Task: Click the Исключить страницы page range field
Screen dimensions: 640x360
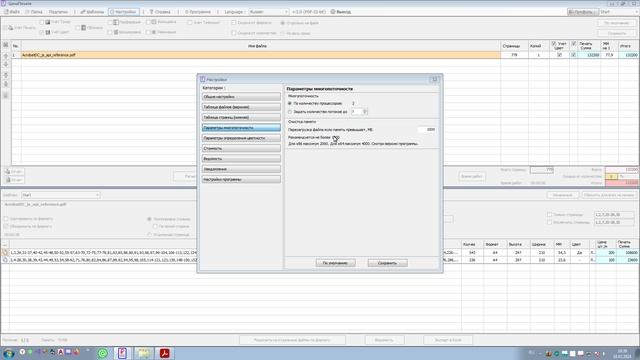Action: click(614, 222)
